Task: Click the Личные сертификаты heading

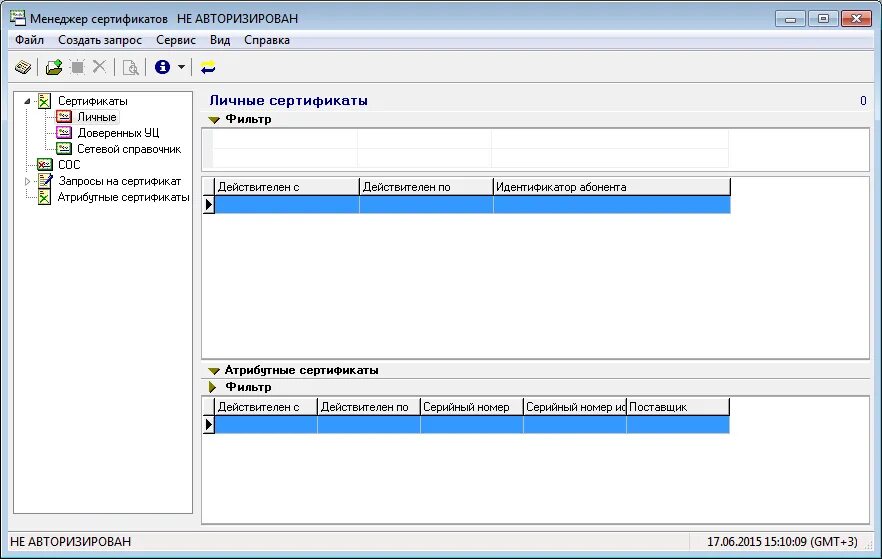Action: (x=289, y=101)
